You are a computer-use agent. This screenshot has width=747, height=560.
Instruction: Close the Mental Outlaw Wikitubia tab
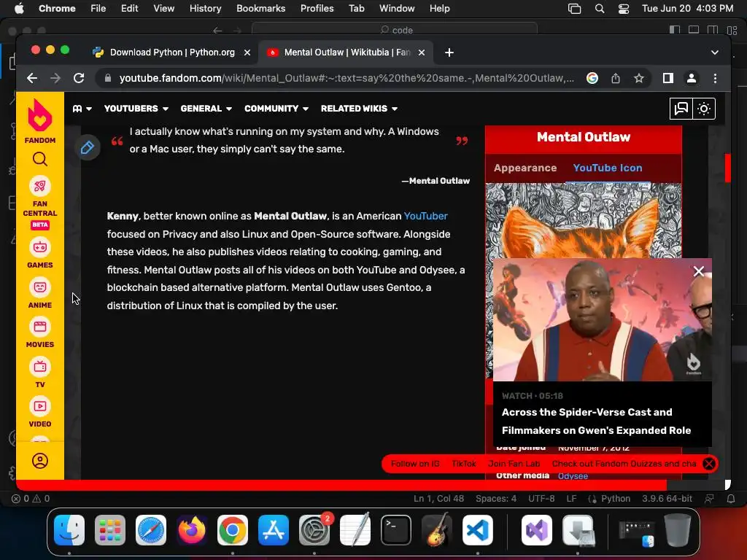pyautogui.click(x=422, y=52)
